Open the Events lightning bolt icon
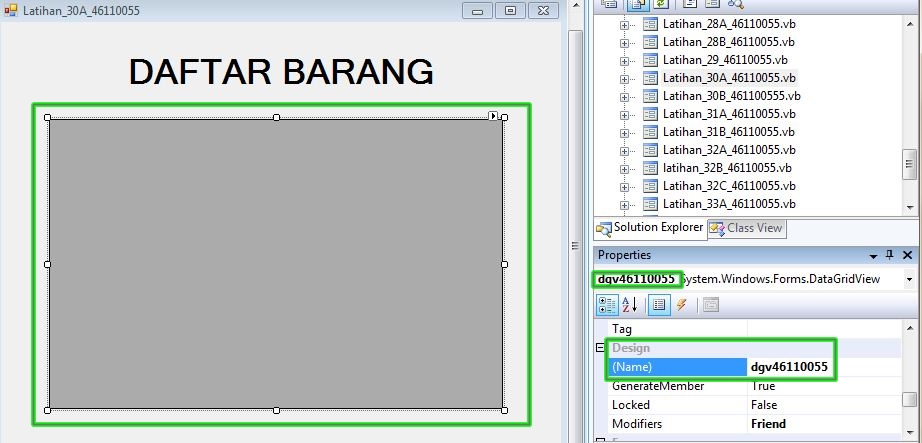 coord(681,305)
